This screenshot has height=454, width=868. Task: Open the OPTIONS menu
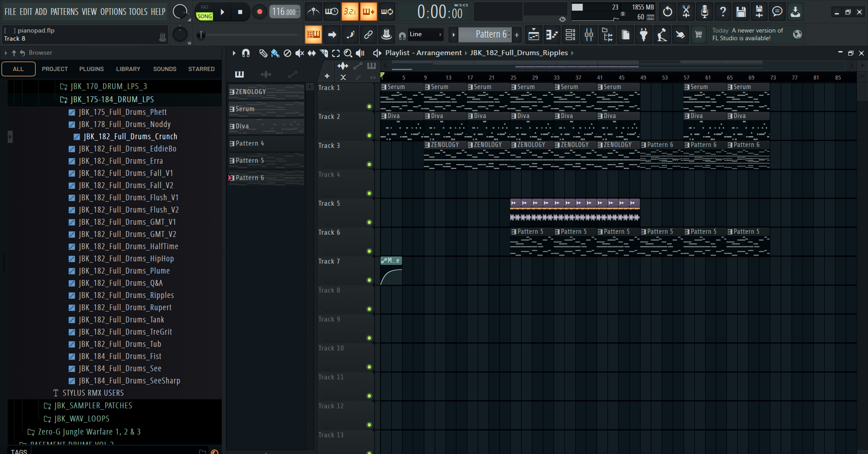[x=113, y=12]
